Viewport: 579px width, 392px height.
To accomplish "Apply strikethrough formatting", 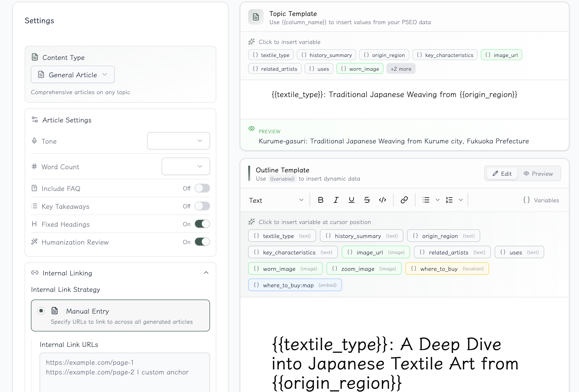I will coord(367,200).
